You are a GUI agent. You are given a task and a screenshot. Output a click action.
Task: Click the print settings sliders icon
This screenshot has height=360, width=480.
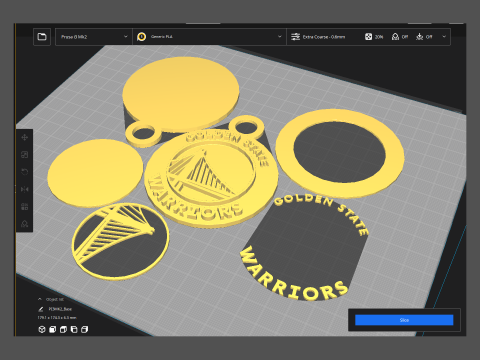(295, 37)
